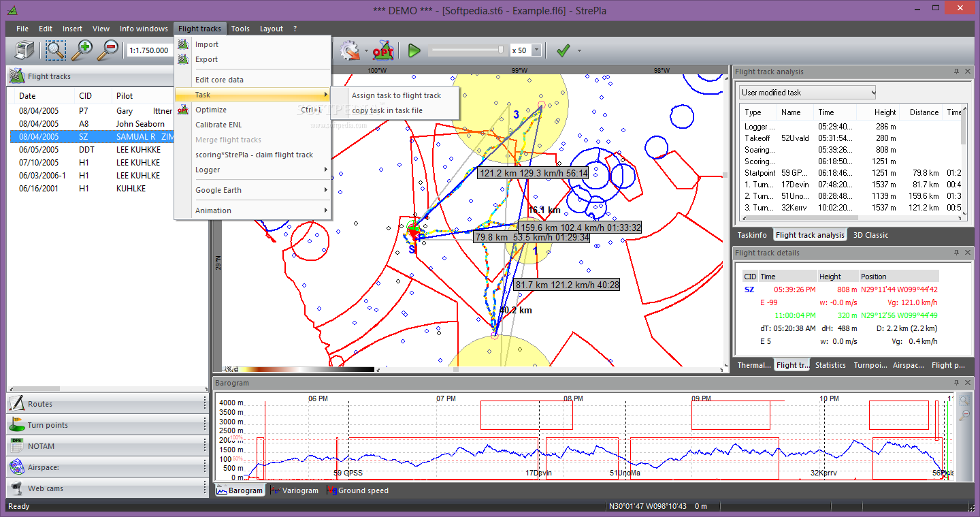Screen dimensions: 980x517
Task: Select the Takeoff 52Uvald analysis row
Action: (x=851, y=138)
